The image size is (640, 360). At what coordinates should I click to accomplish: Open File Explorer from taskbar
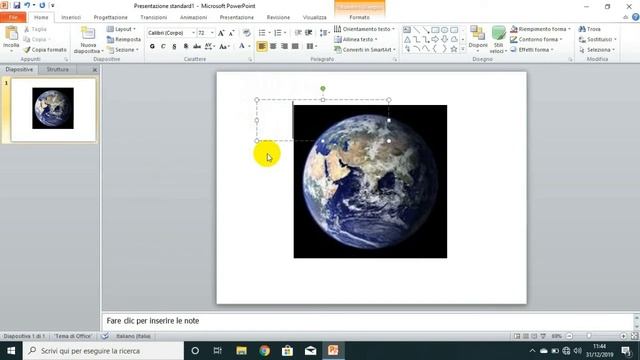pyautogui.click(x=242, y=351)
